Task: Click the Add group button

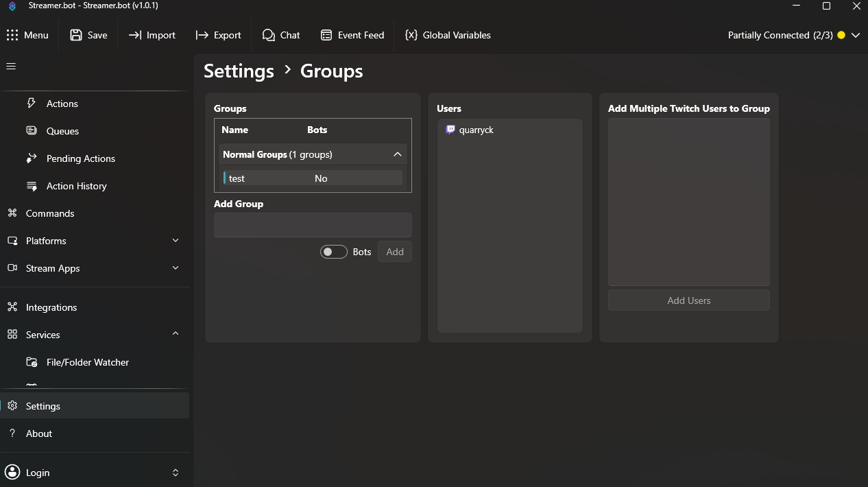Action: [x=395, y=252]
